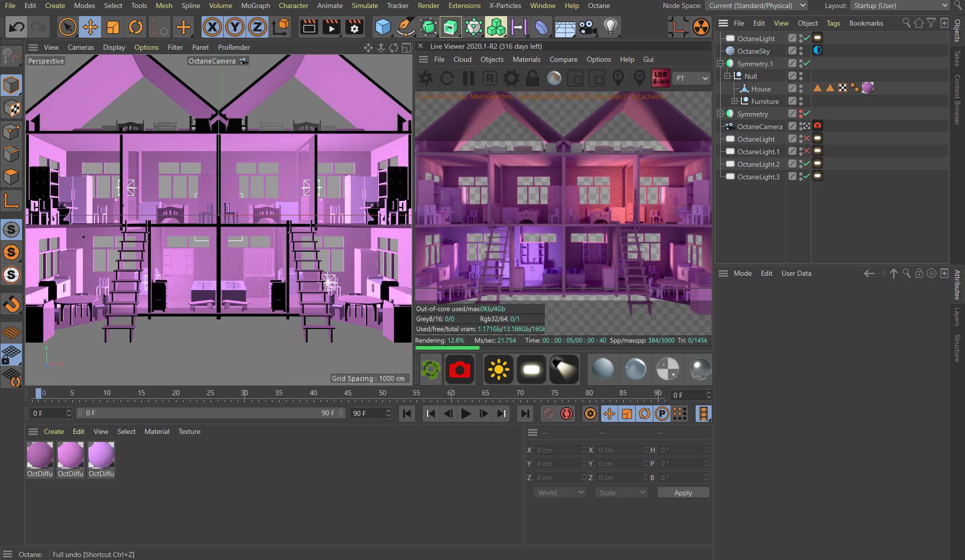965x560 pixels.
Task: Open the MoGraph menu
Action: [x=255, y=6]
